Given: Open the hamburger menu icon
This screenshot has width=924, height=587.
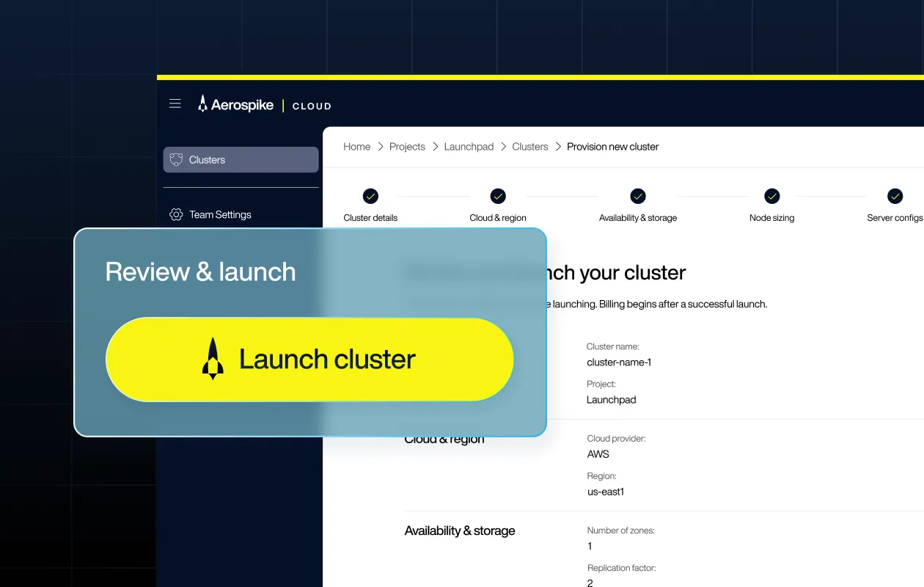Looking at the screenshot, I should (x=175, y=103).
